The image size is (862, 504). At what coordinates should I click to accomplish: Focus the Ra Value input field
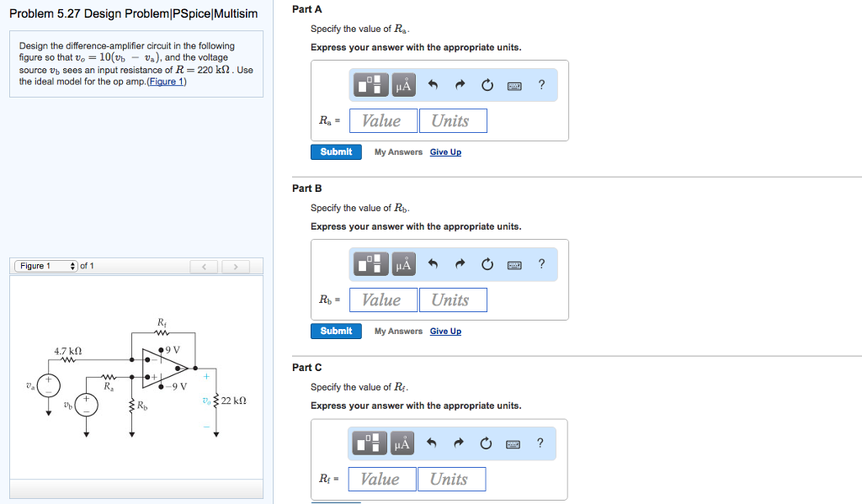coord(383,121)
